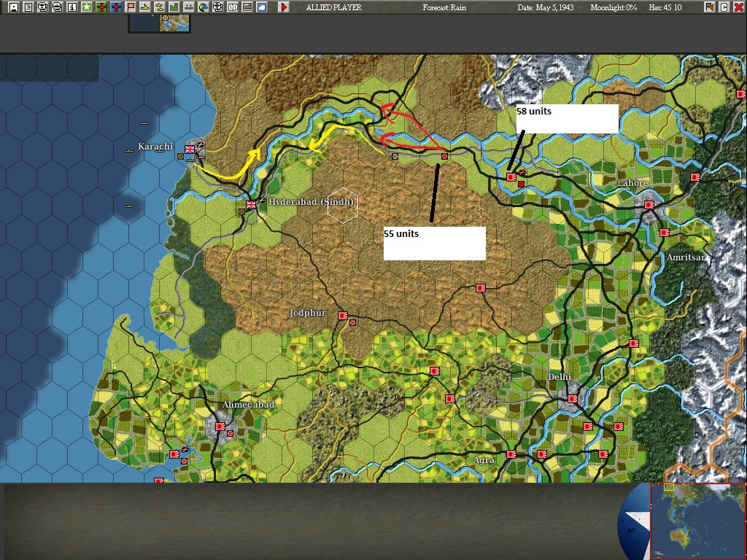
Task: Click the 'Hyderabad (Sindh)' city label
Action: click(311, 202)
